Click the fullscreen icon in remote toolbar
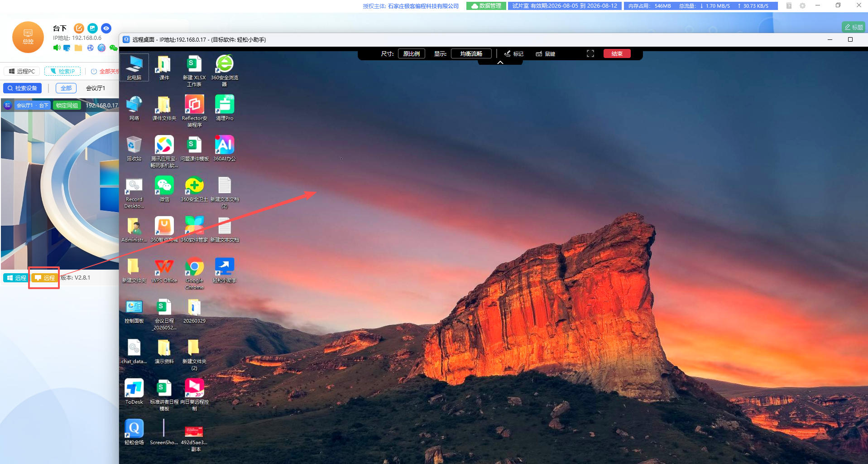The width and height of the screenshot is (868, 464). click(590, 54)
